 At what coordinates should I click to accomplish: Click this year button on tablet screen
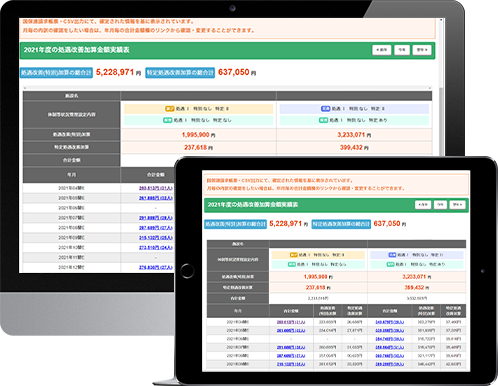440,205
